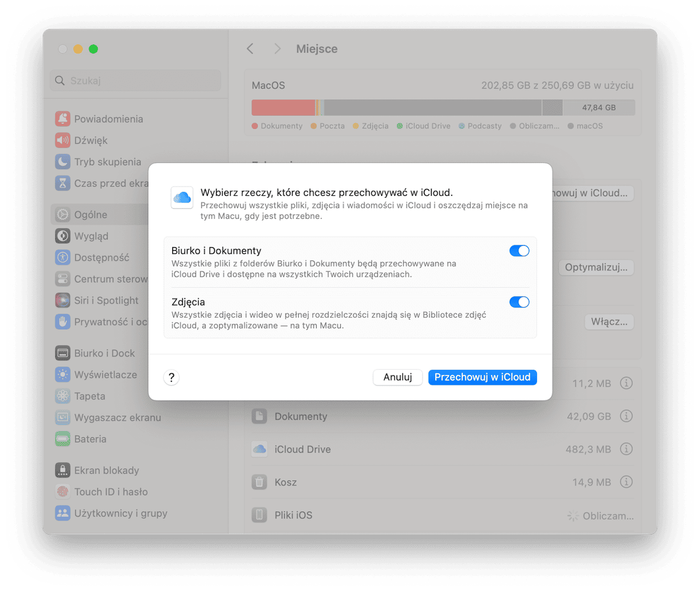Click the Dźwięk speaker icon

[x=63, y=141]
